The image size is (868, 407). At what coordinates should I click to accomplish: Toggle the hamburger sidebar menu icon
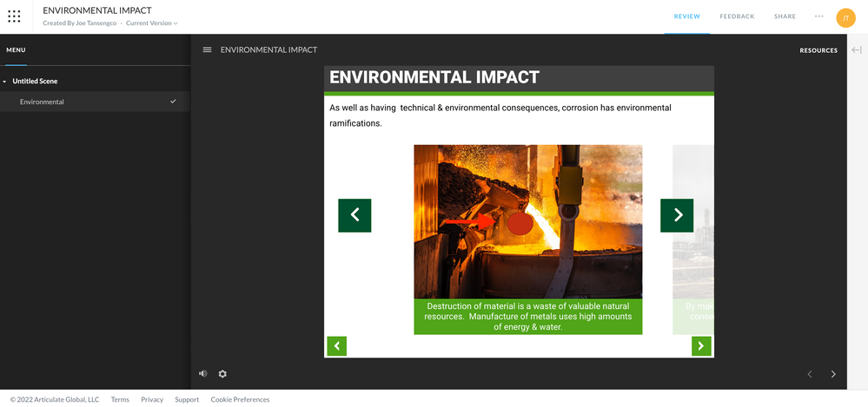point(207,49)
